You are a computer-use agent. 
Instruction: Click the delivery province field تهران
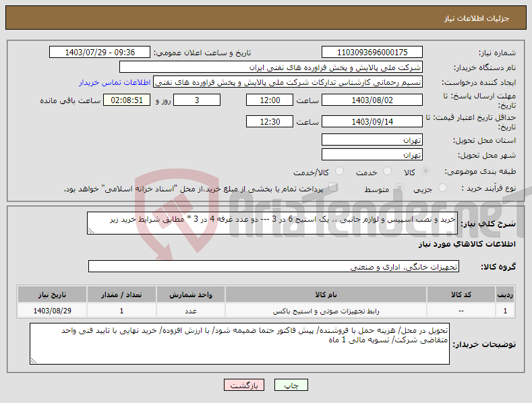(x=372, y=139)
